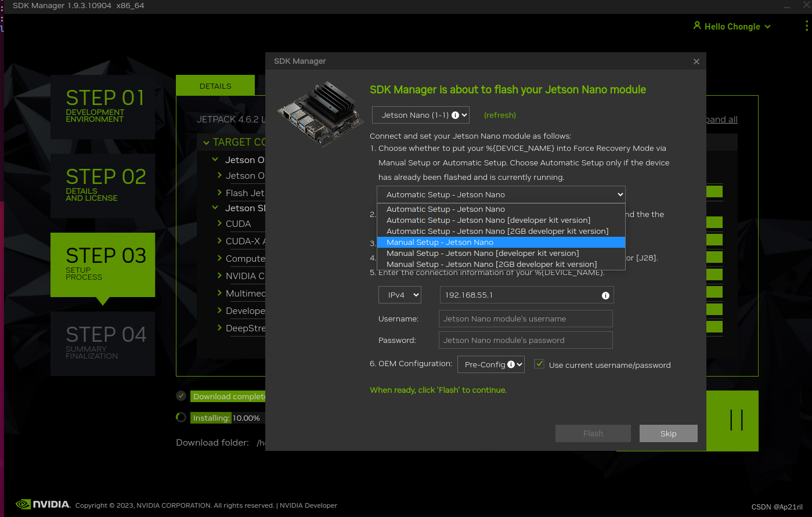
Task: Click the Expand all link
Action: point(721,120)
